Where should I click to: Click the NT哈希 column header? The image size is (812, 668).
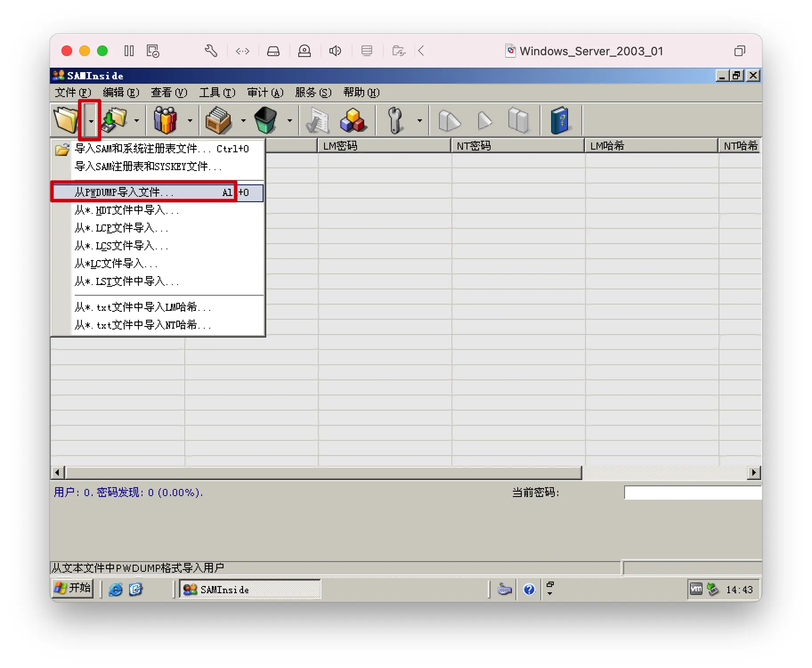[739, 146]
